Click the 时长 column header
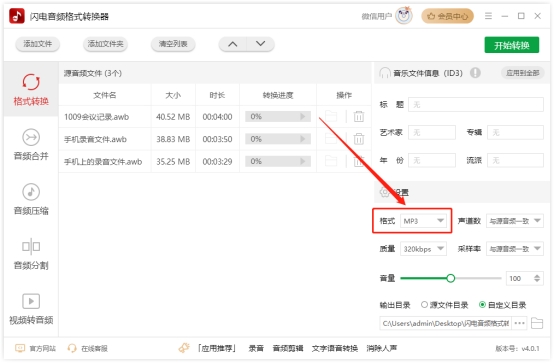554x363 pixels. 217,95
